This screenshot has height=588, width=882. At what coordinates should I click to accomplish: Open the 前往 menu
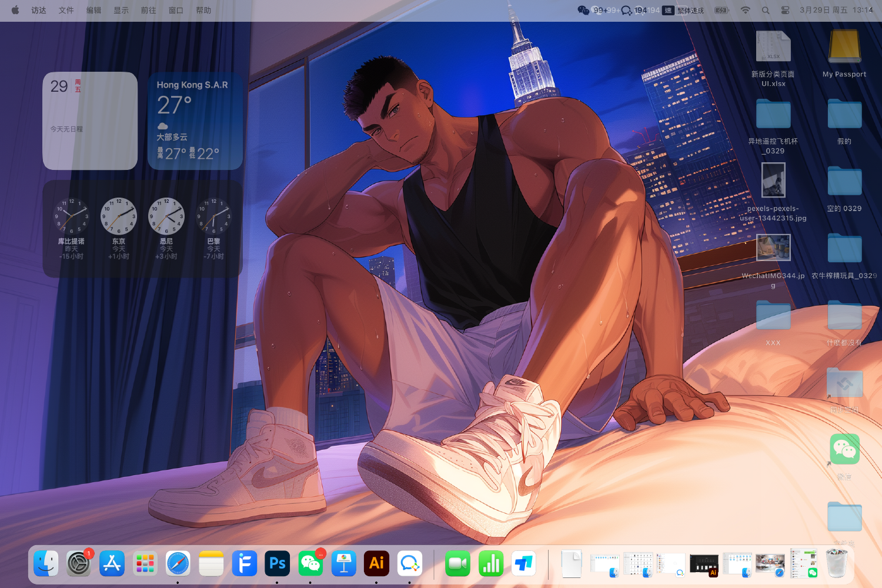coord(148,10)
